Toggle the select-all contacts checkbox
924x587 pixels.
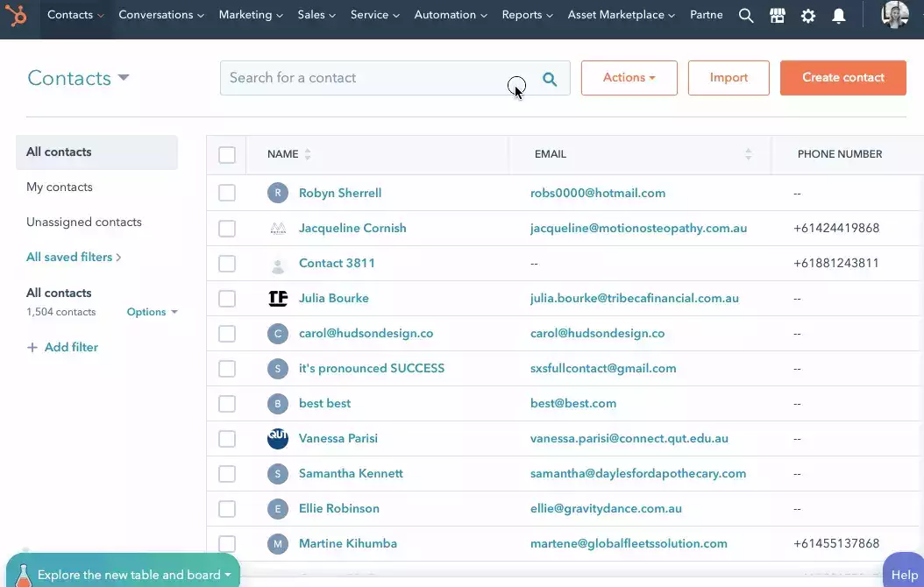[x=227, y=155]
